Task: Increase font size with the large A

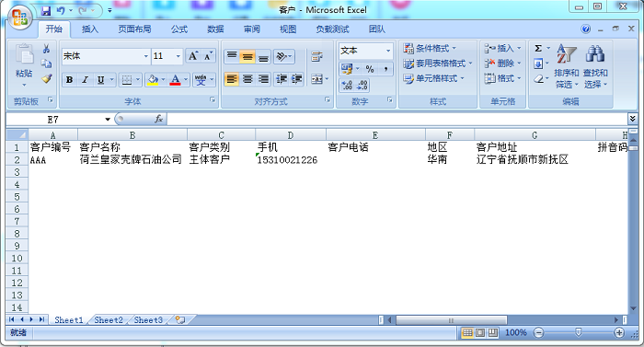Action: [193, 56]
